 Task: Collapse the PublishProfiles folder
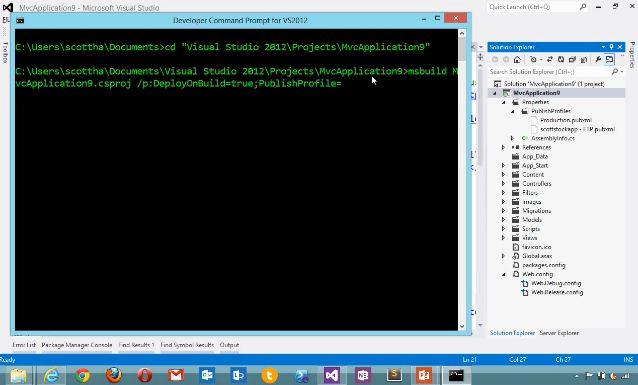coord(513,111)
